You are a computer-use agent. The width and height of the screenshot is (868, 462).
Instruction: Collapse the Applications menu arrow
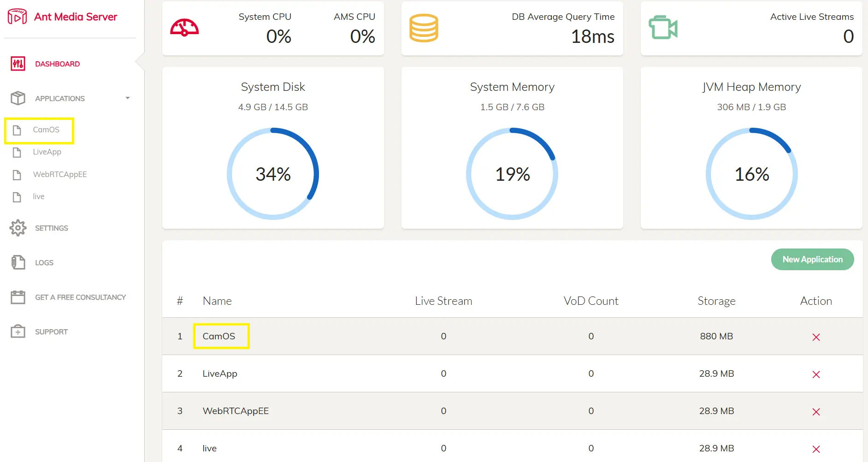tap(128, 98)
